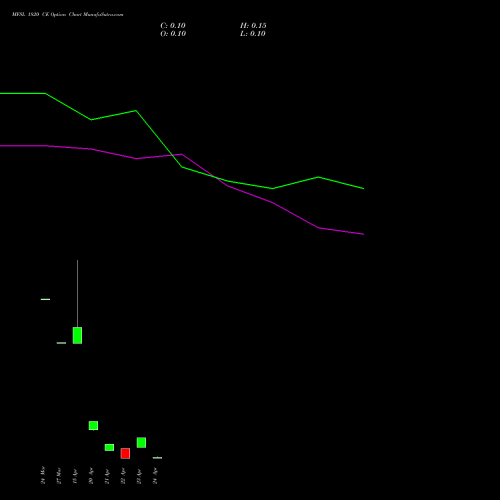
Task: Select the tall green candle with long upper wick
Action: (77, 335)
